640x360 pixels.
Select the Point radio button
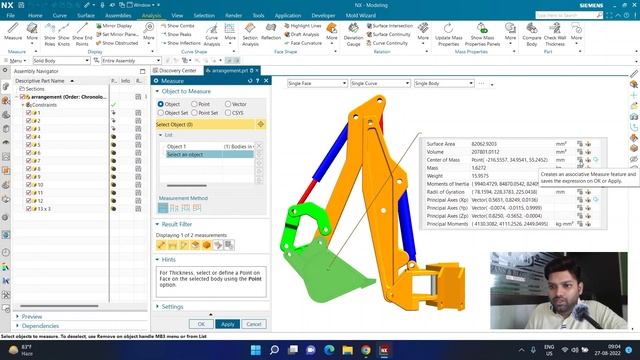tap(194, 104)
